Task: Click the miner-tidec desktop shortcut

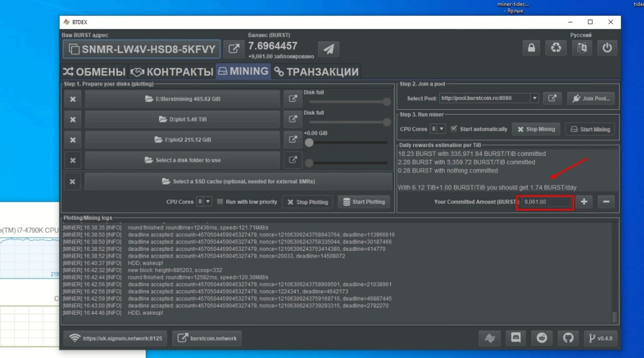Action: [x=513, y=7]
